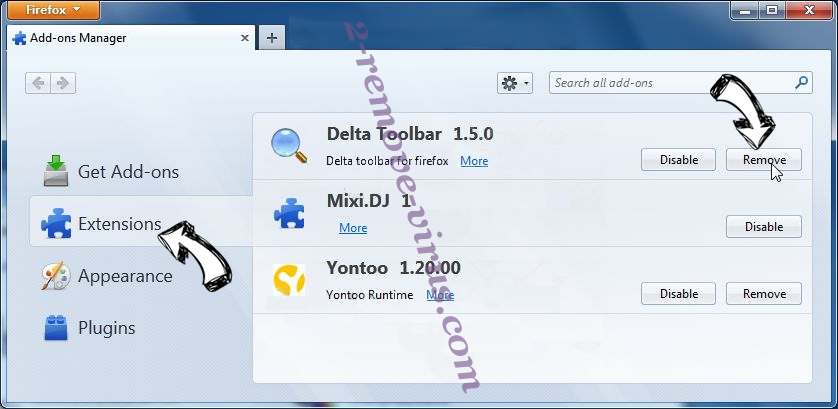Image resolution: width=838 pixels, height=409 pixels.
Task: Click the Extensions puzzle piece icon
Action: coord(56,224)
